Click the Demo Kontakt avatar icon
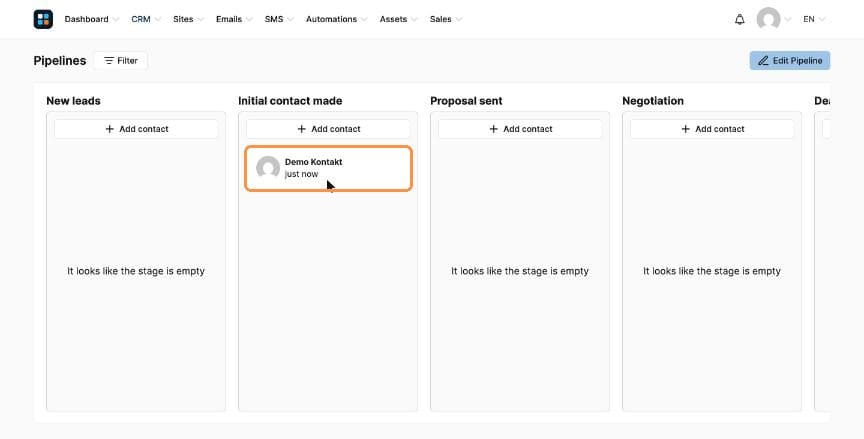This screenshot has height=439, width=864. tap(268, 168)
